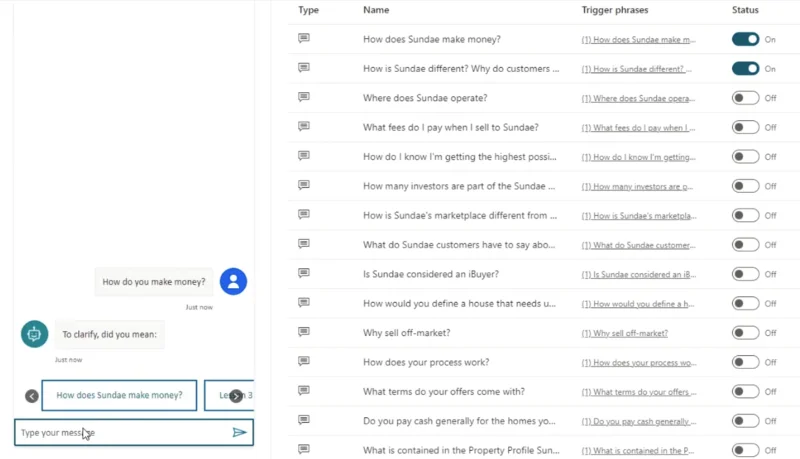Enable 'What terms do your offers come with?' toggle
Image resolution: width=800 pixels, height=459 pixels.
click(745, 392)
